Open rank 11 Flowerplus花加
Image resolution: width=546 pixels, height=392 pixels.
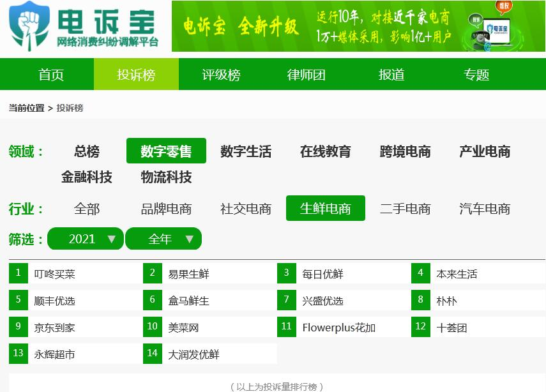[x=344, y=327]
